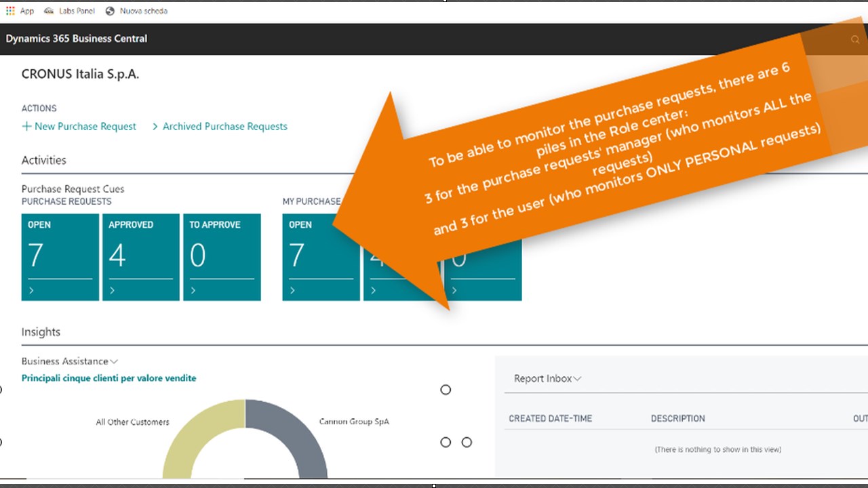Click the Insights section heading
This screenshot has width=868, height=488.
tap(41, 332)
